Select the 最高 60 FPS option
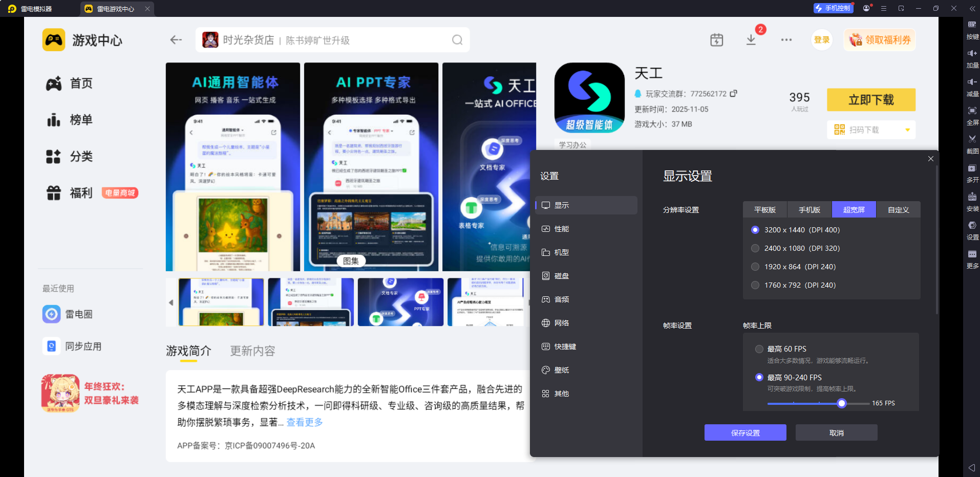 pyautogui.click(x=759, y=349)
